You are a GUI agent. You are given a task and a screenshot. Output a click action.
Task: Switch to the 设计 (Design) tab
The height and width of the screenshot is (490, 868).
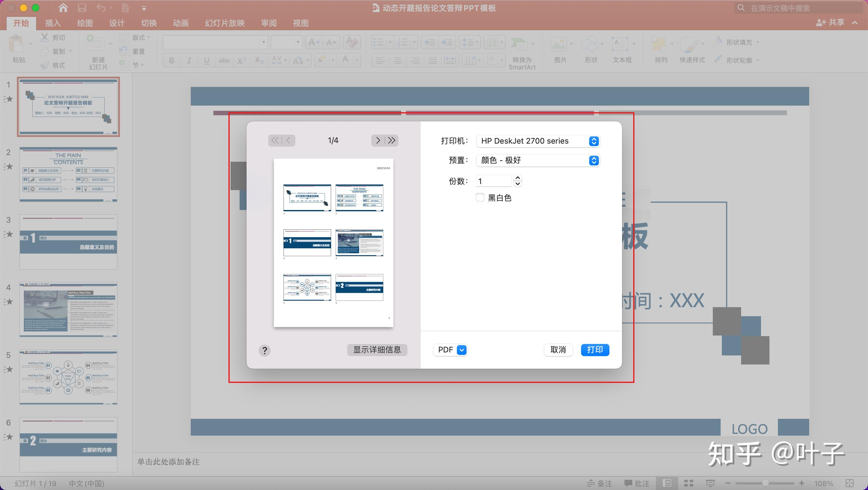click(x=117, y=23)
